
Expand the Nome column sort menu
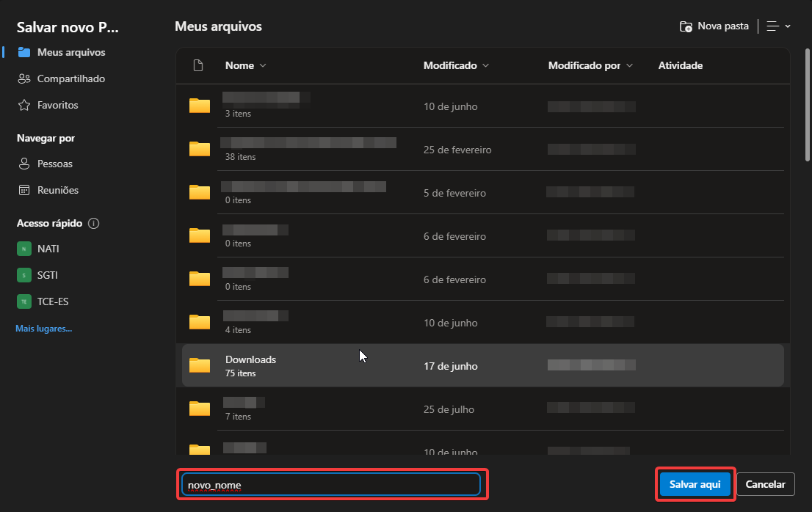(263, 65)
